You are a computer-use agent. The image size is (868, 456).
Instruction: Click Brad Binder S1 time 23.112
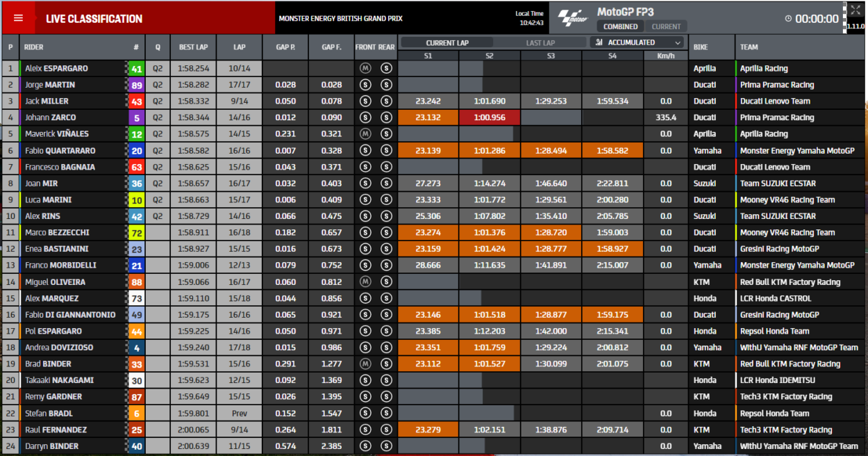(x=428, y=364)
